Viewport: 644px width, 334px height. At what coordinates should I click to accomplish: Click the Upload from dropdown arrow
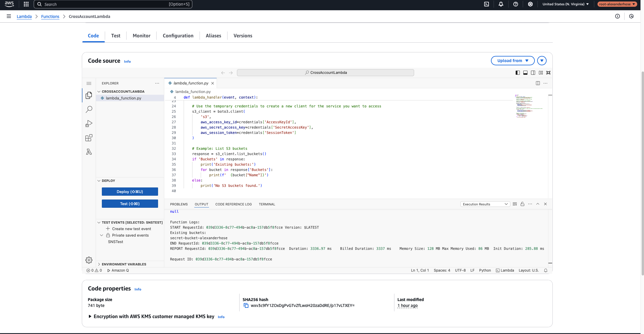click(528, 61)
